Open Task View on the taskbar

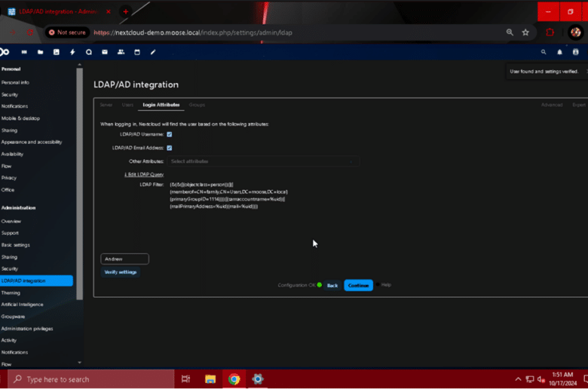(x=185, y=379)
